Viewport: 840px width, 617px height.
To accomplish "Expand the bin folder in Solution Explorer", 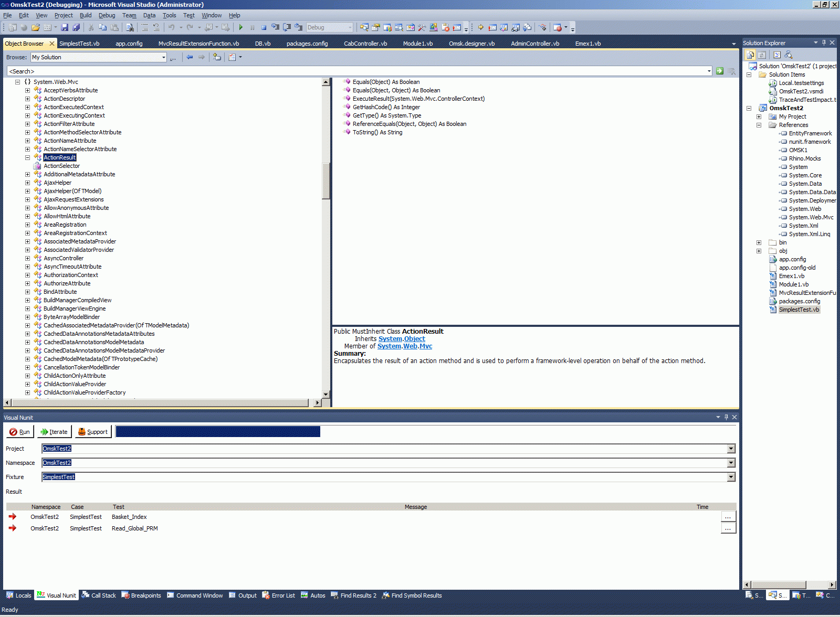I will (x=759, y=242).
